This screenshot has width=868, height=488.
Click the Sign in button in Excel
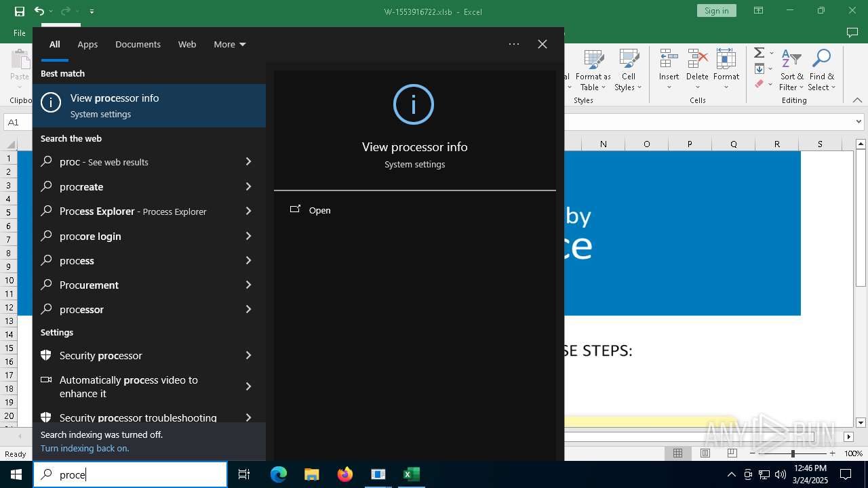(716, 11)
